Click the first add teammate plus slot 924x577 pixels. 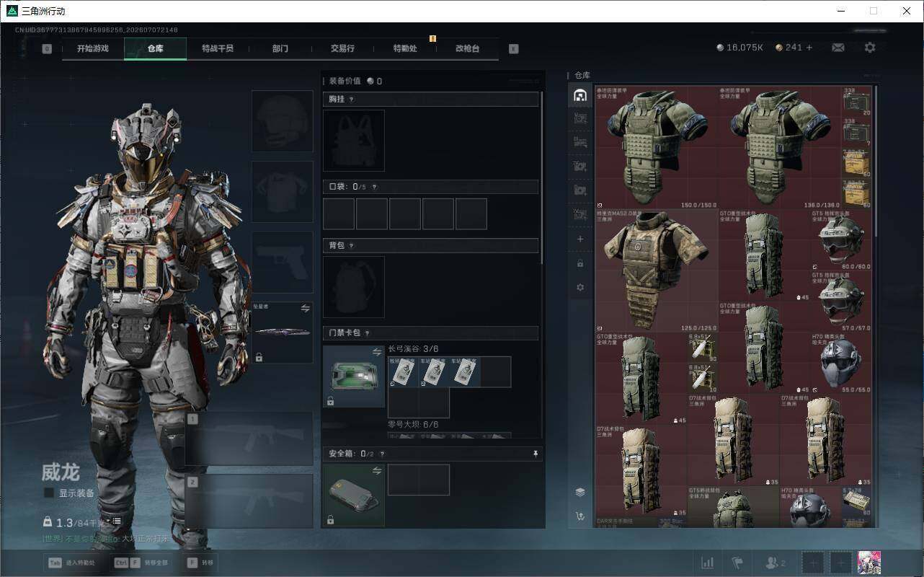tap(812, 563)
